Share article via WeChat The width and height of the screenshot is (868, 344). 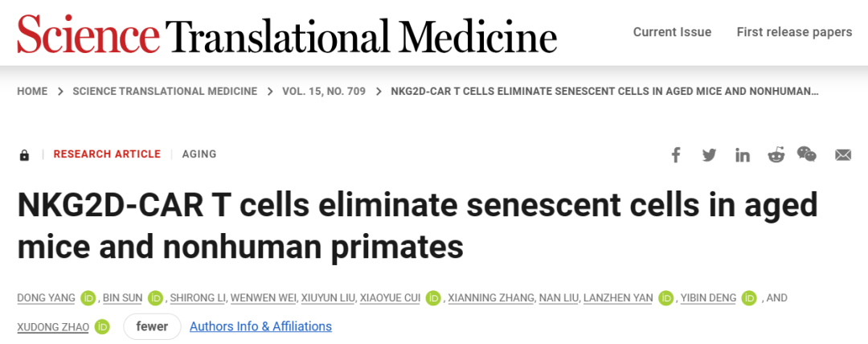(807, 154)
